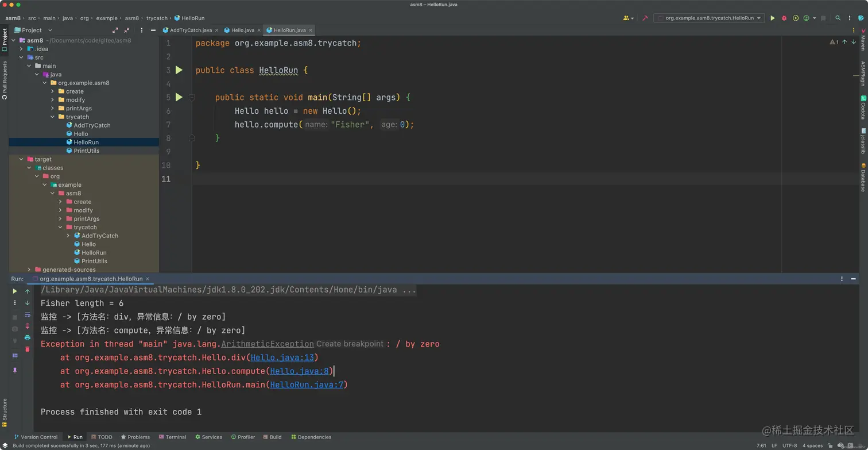868x450 pixels.
Task: Close the AddTryCatch.java editor tab
Action: pyautogui.click(x=216, y=30)
